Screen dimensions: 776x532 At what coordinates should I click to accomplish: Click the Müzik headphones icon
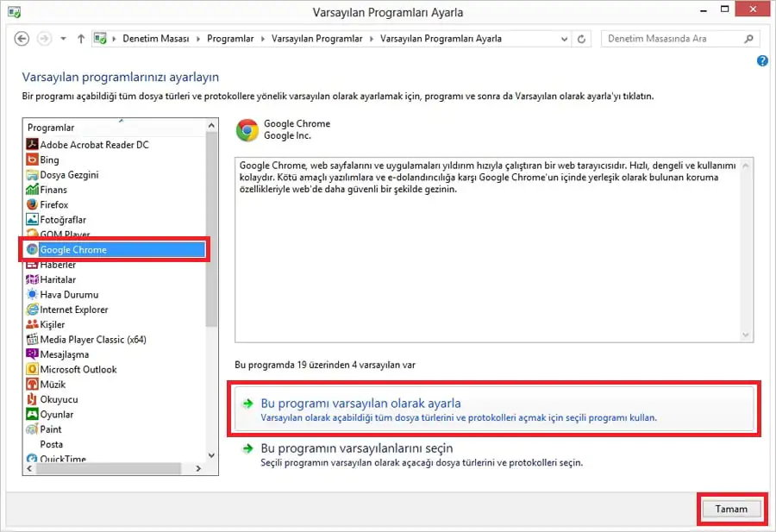coord(32,384)
